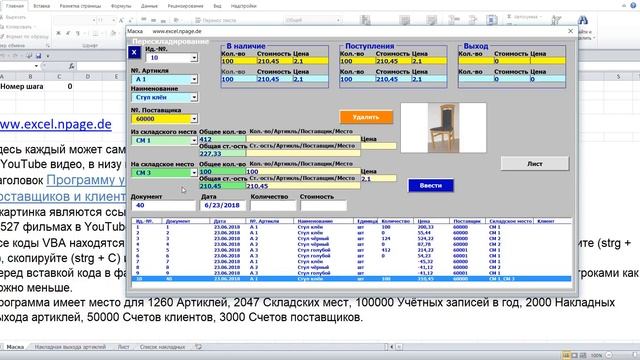Viewport: 640px width, 360px height.
Task: Click Find & Select binoculars icon
Action: 583,20
